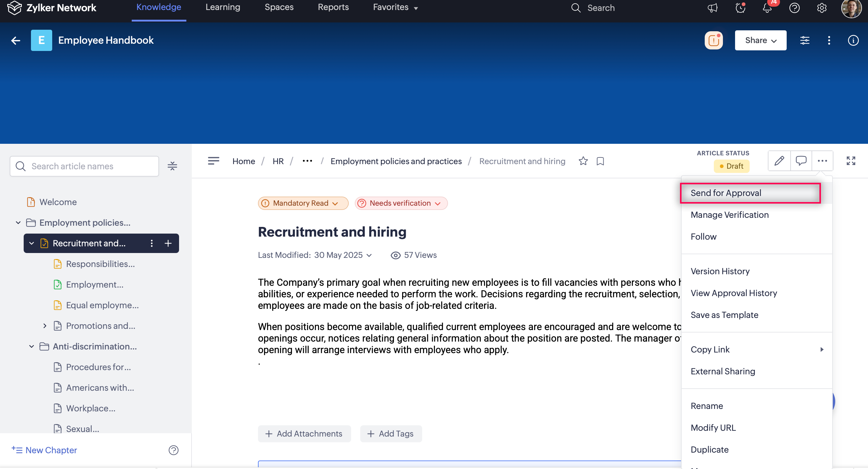Switch to the Learning tab
The height and width of the screenshot is (469, 868).
click(222, 7)
